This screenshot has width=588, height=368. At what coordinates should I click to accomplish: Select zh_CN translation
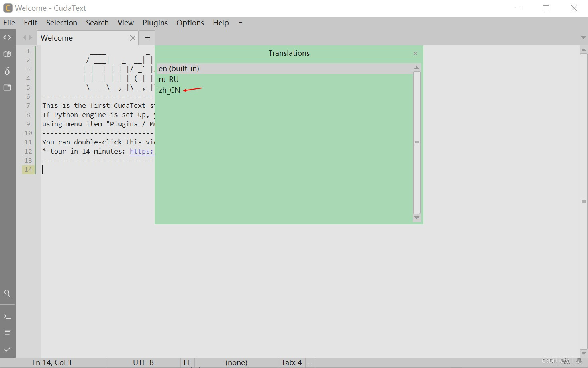pyautogui.click(x=284, y=90)
